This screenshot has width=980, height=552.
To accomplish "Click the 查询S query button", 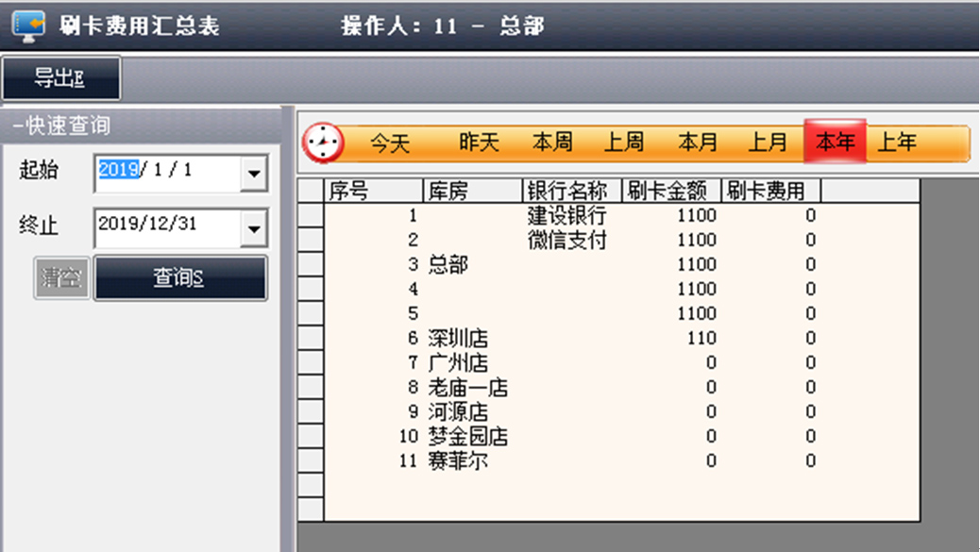I will [180, 277].
